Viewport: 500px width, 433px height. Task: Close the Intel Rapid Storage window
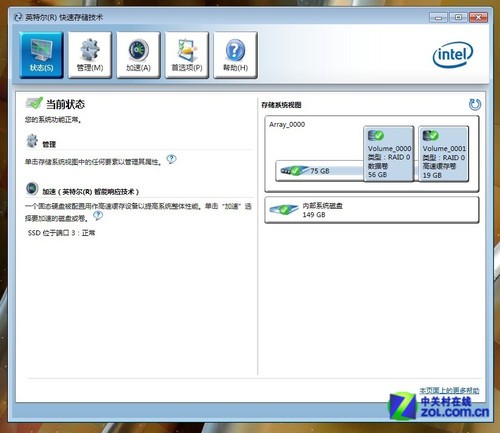click(x=478, y=17)
